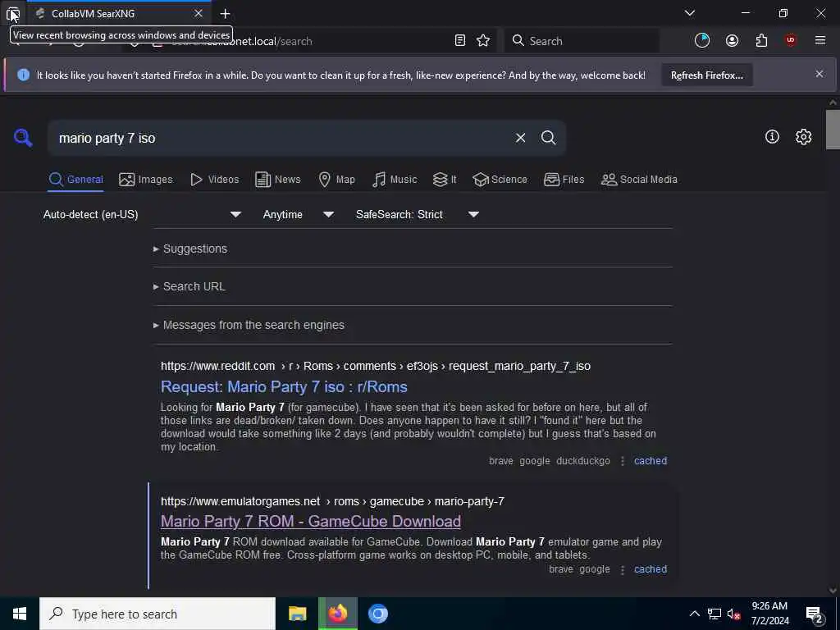Open the Anytime time range dropdown
This screenshot has height=630, width=840.
[299, 214]
